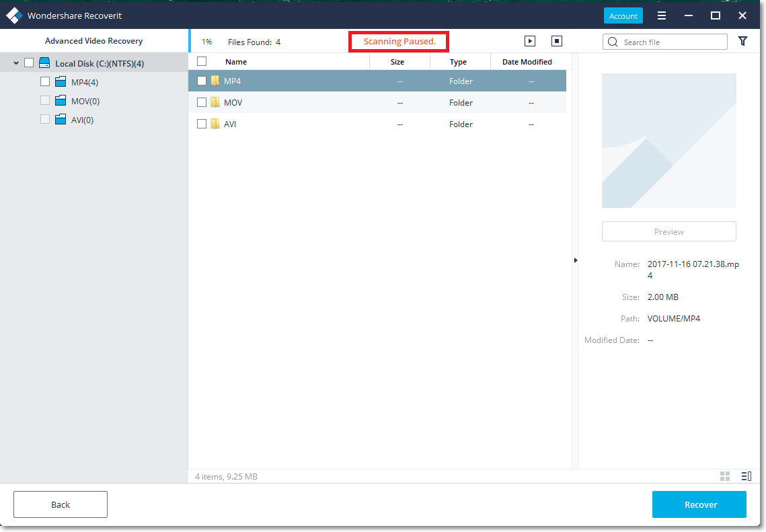The height and width of the screenshot is (532, 766).
Task: Minimize the Recoverit window
Action: pyautogui.click(x=689, y=15)
